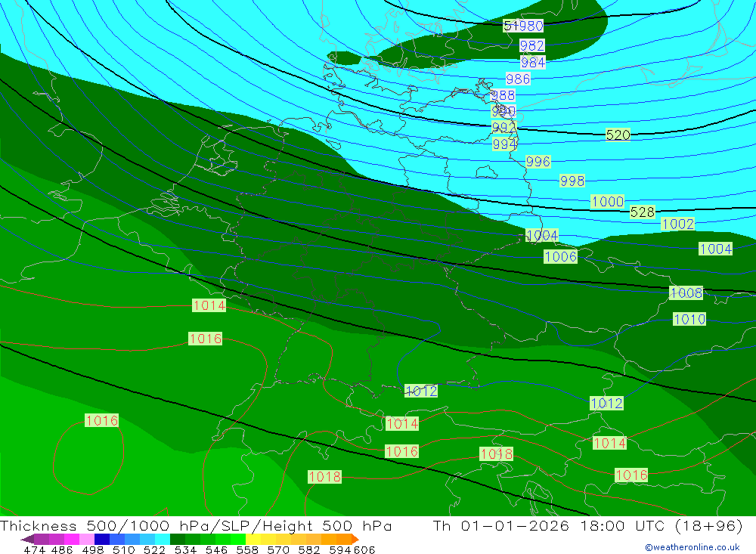Click the 1002 isobar label
The image size is (756, 554).
point(678,224)
